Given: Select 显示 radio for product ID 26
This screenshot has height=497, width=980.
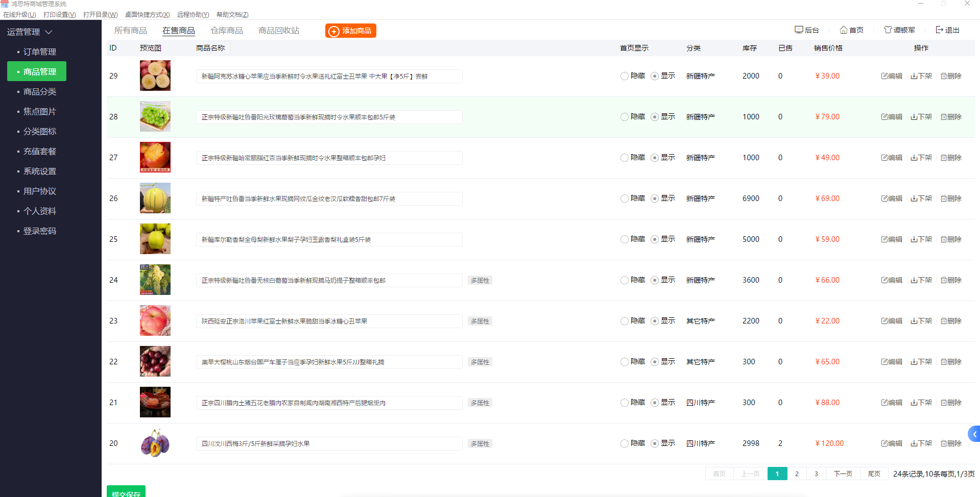Looking at the screenshot, I should (655, 198).
